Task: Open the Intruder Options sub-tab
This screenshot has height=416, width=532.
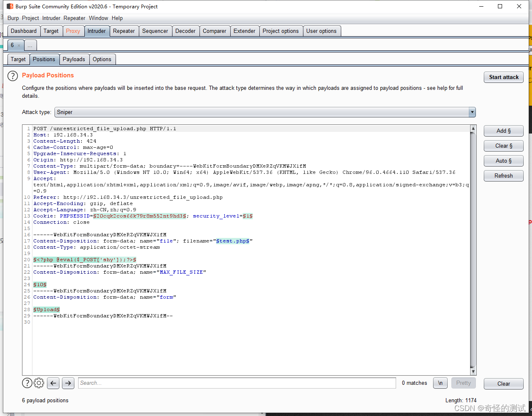Action: [x=102, y=59]
